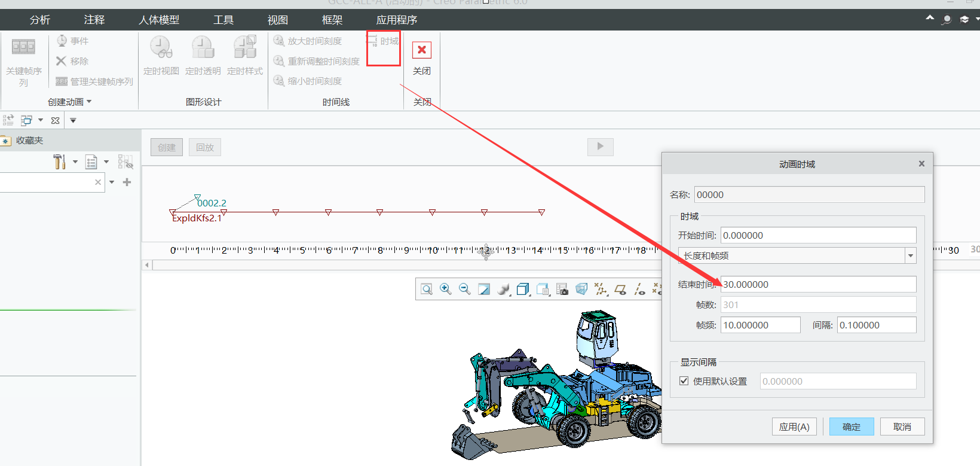This screenshot has width=980, height=466.
Task: Click the red X 关闭 ribbon icon
Action: [x=422, y=50]
